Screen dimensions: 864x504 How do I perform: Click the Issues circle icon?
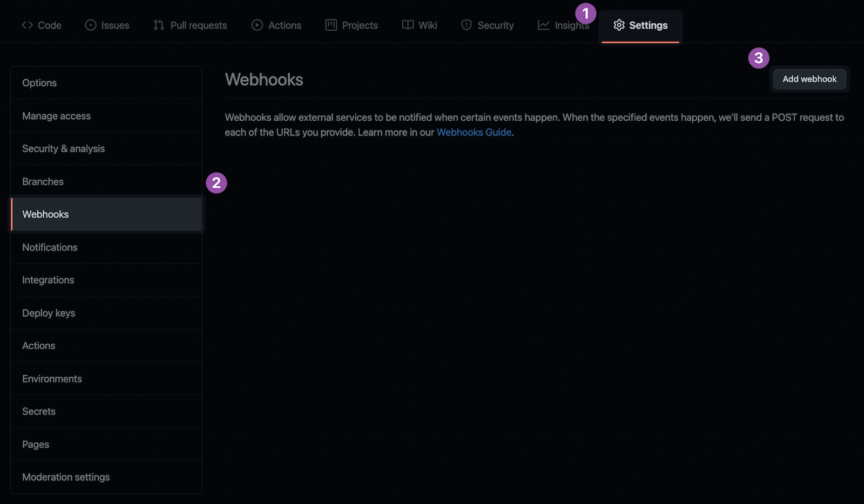tap(91, 25)
